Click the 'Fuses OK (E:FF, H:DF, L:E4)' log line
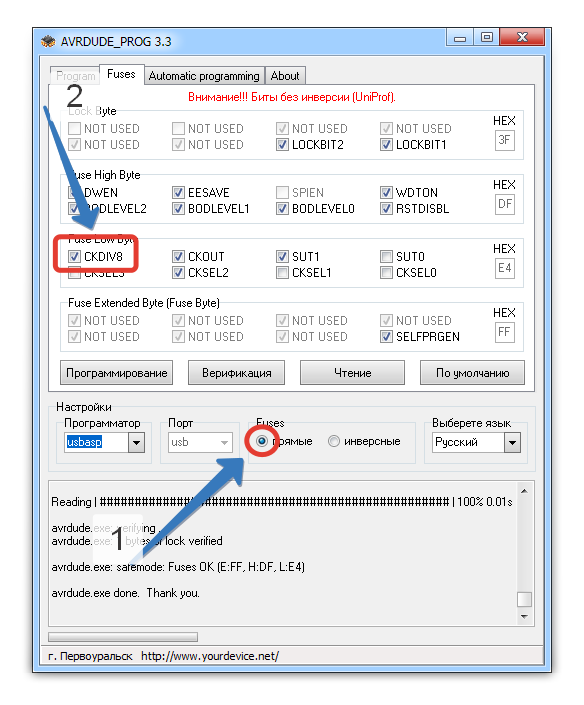 point(178,567)
